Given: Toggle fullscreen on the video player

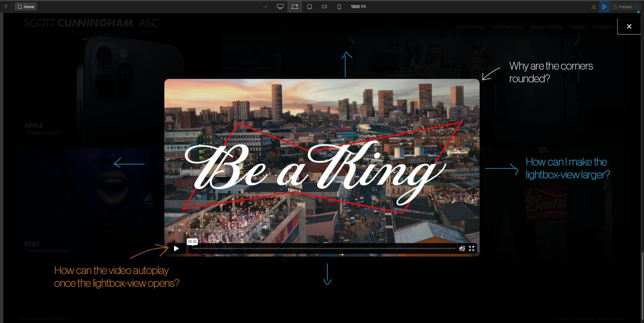Looking at the screenshot, I should [472, 248].
